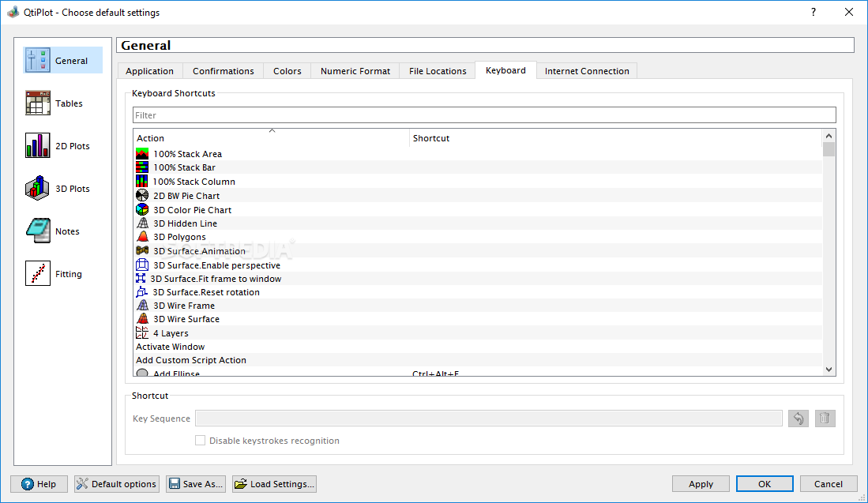The width and height of the screenshot is (868, 503).
Task: Select the 100% Stack Column row text
Action: [194, 182]
